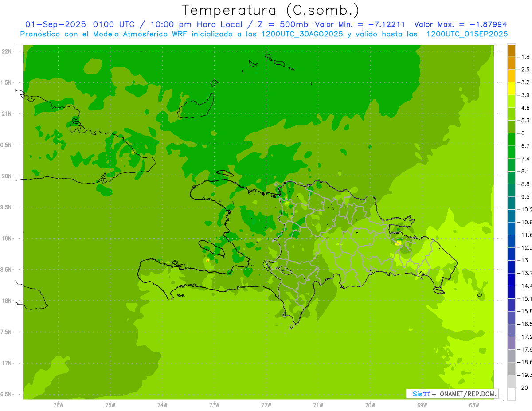This screenshot has width=532, height=411.
Task: Click the '-9.5' colorbar value
Action: (x=524, y=196)
